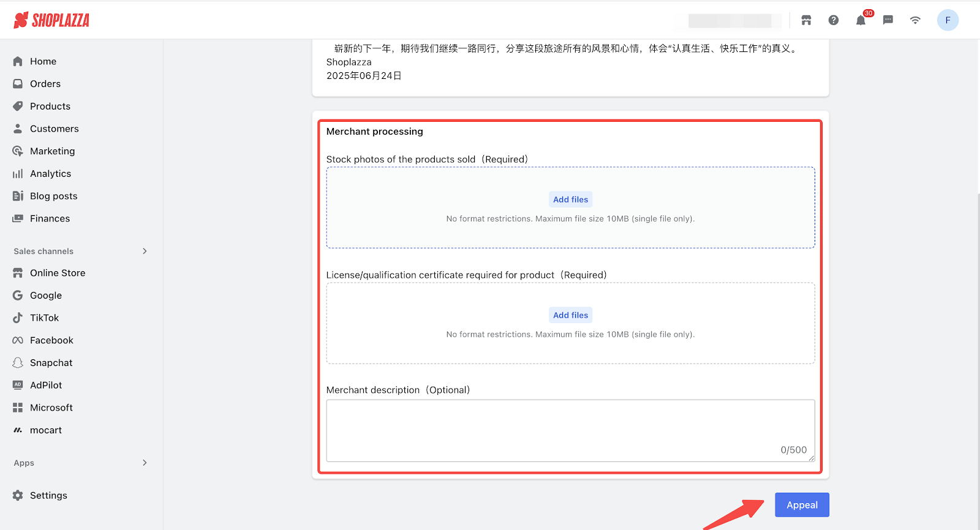The width and height of the screenshot is (980, 530).
Task: Click the Shoplazza logo
Action: coord(51,20)
